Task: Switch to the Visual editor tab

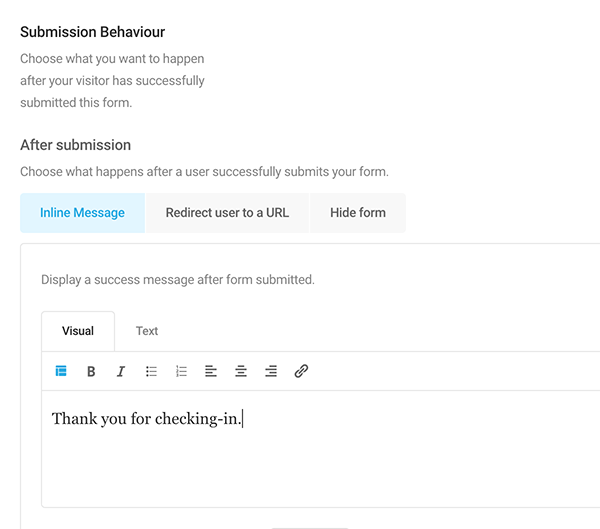Action: coord(78,331)
